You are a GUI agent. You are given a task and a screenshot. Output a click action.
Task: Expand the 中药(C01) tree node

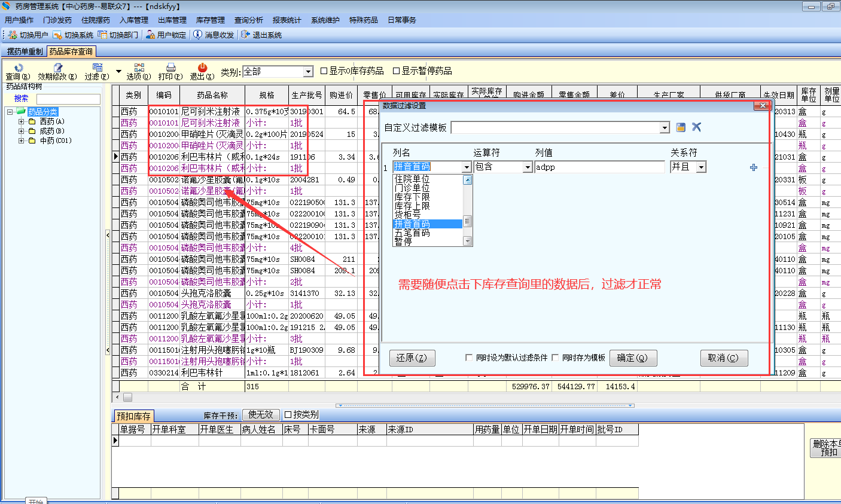point(22,140)
